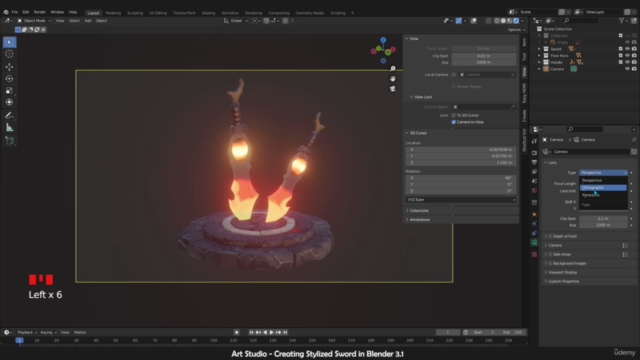Activate the Rotate tool
The width and height of the screenshot is (640, 360).
tap(9, 78)
